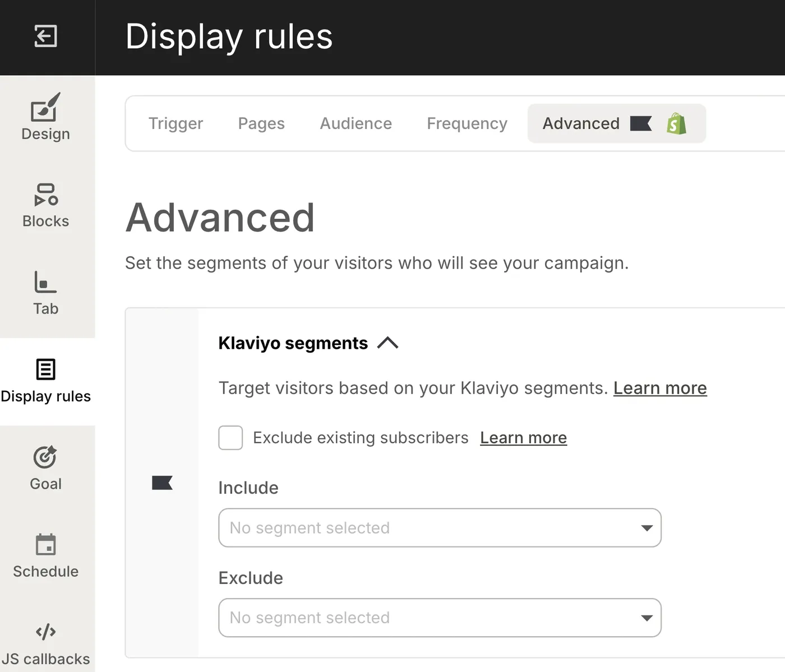Click the Klaviyo flag icon in Advanced tab
This screenshot has height=672, width=785.
point(641,123)
